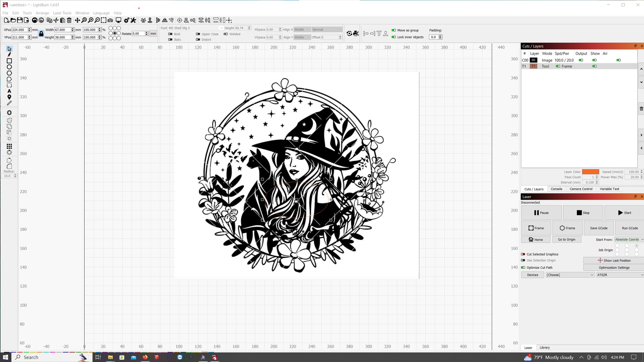Select the Rectangle drawing tool
Image resolution: width=644 pixels, height=362 pixels.
(9, 61)
